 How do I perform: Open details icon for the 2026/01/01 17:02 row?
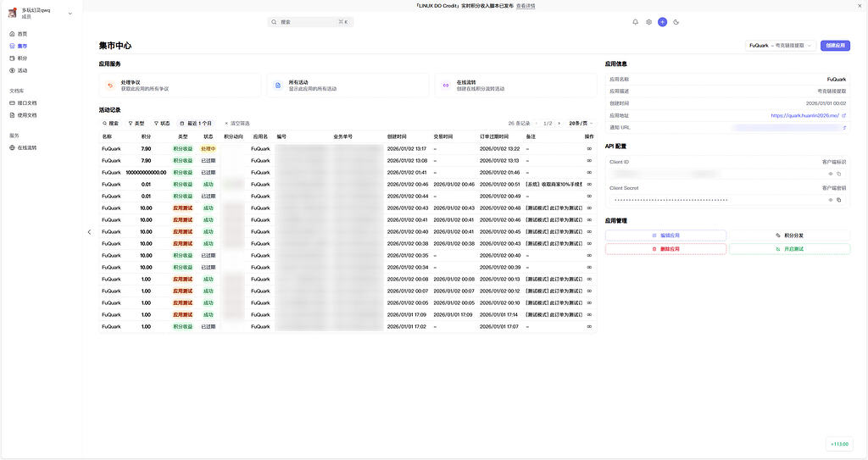pos(589,327)
